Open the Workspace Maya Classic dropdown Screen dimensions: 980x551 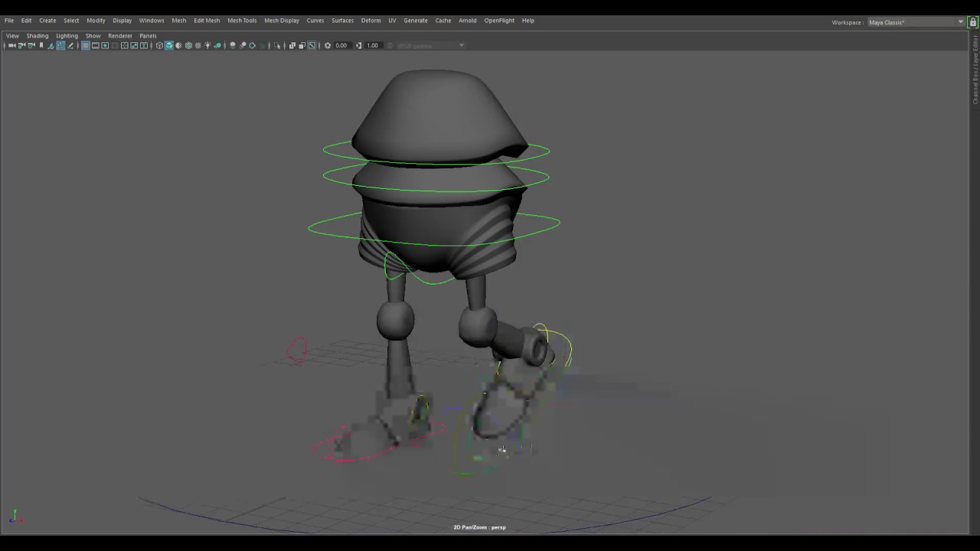click(916, 22)
